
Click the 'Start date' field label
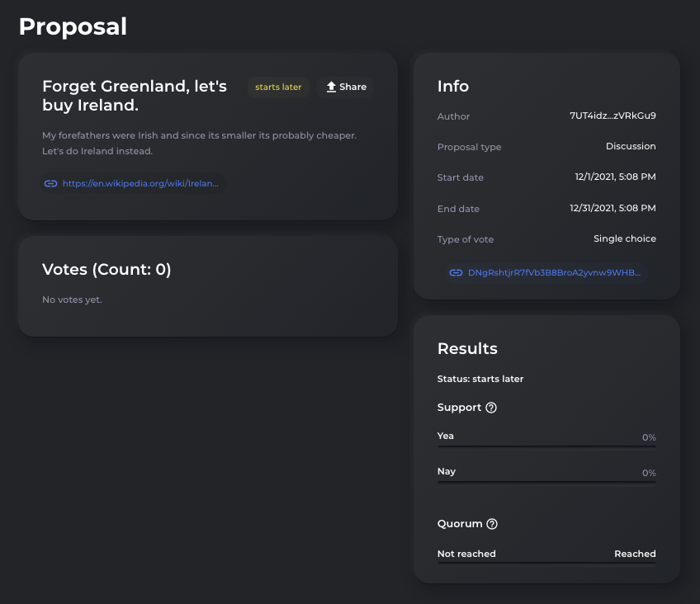click(461, 177)
